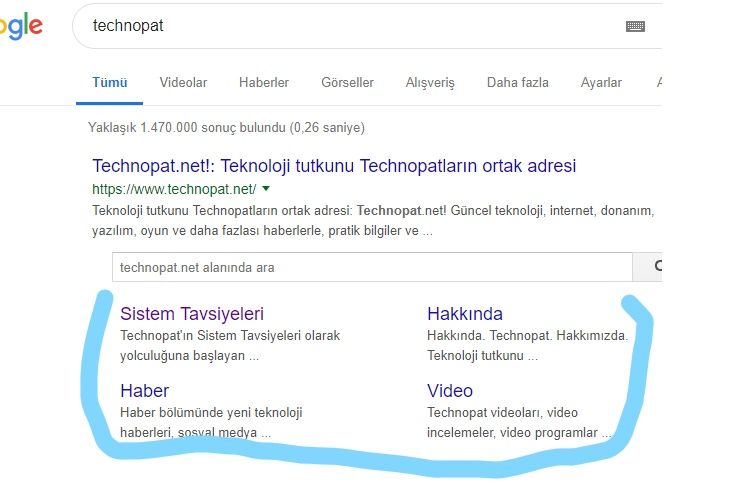Open the Sistem Tavsiyeleri sitelink

[192, 314]
